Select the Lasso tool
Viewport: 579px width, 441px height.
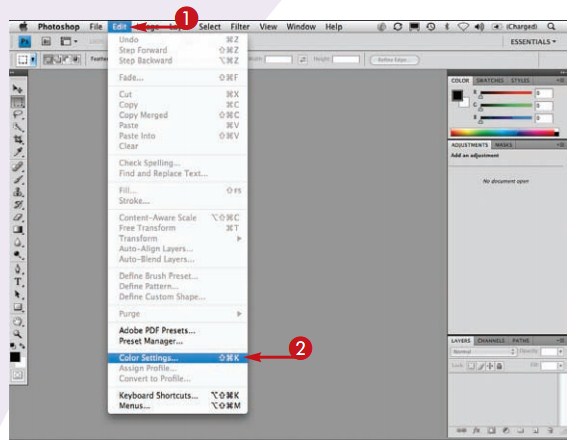(x=18, y=114)
